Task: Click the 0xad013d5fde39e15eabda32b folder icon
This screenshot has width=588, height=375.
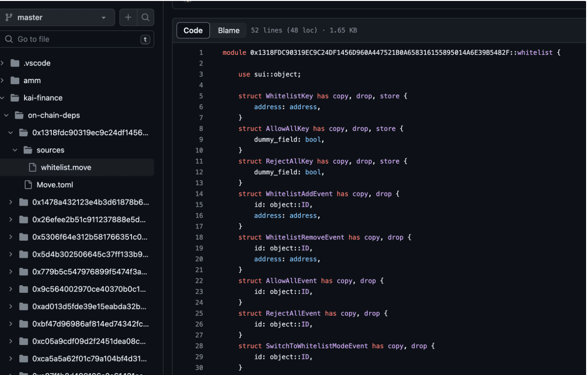Action: tap(23, 307)
